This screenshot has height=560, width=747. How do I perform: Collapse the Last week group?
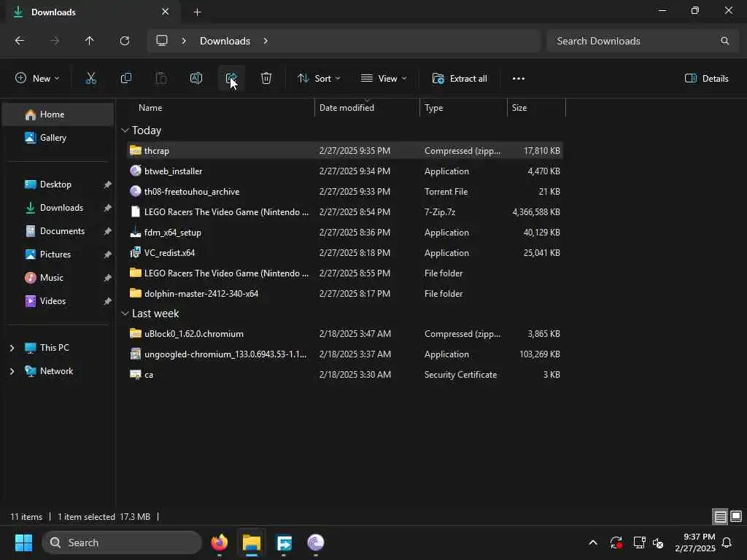pos(125,314)
